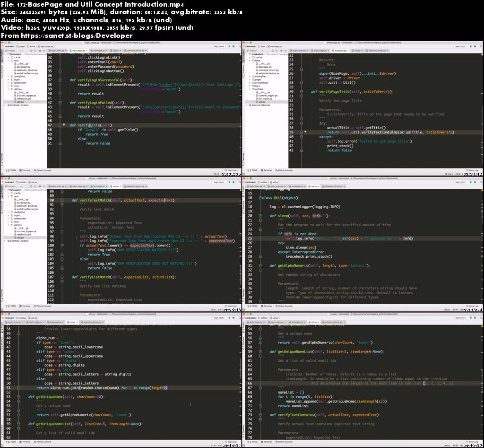The height and width of the screenshot is (448, 484).
Task: Click lightbulb on line 39 in basepage.py frame
Action: tap(305, 132)
